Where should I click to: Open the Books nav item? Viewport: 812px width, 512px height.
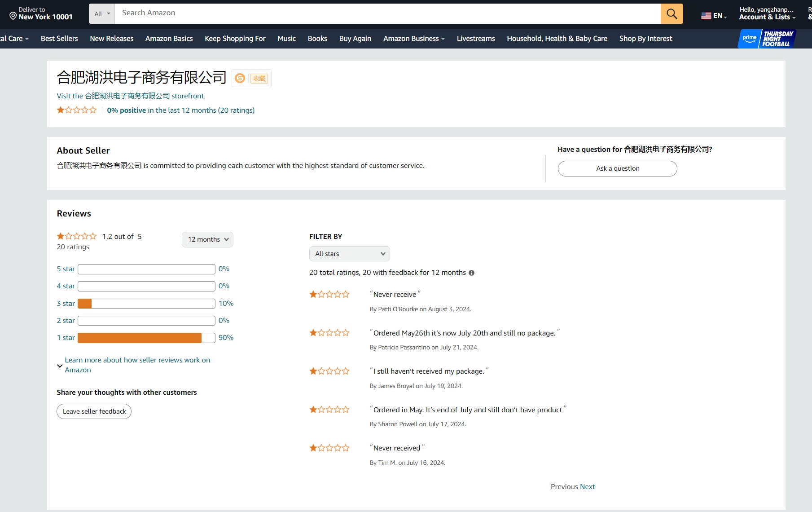click(317, 39)
